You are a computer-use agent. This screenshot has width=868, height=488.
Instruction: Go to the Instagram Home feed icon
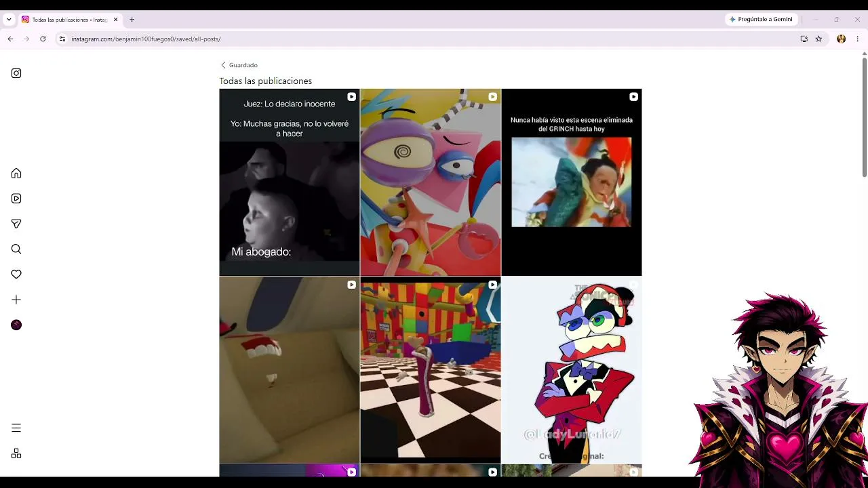[x=16, y=174]
